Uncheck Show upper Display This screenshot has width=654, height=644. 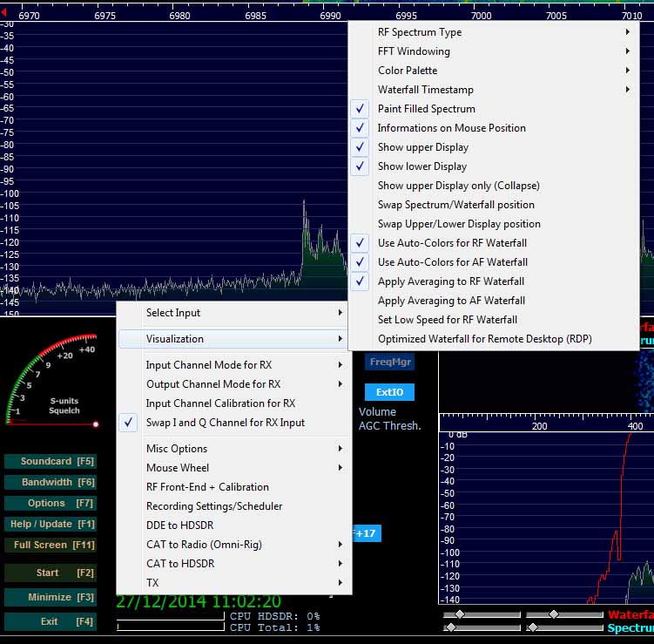click(494, 147)
